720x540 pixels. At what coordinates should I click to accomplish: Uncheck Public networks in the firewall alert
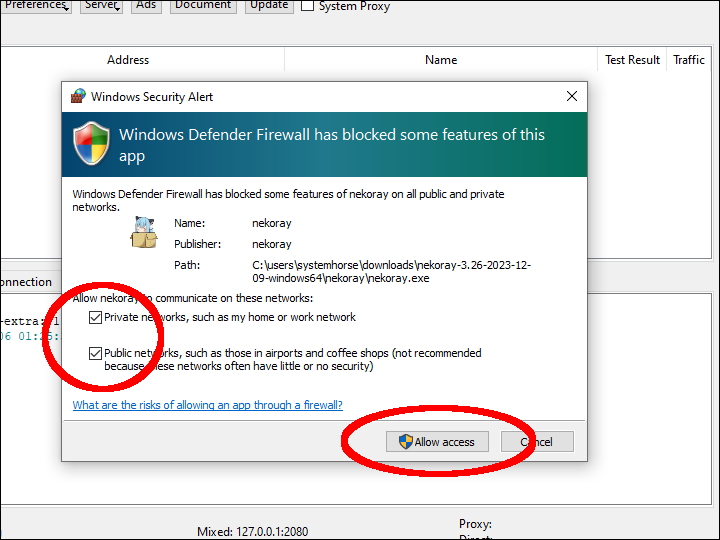click(x=95, y=354)
